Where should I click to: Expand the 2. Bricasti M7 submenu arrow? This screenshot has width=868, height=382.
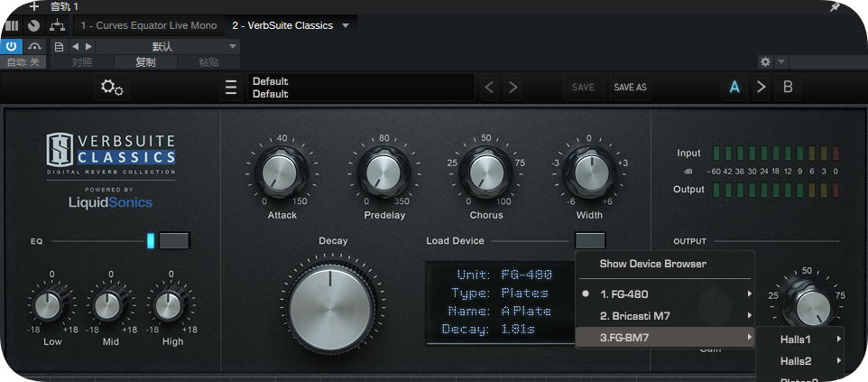point(749,315)
